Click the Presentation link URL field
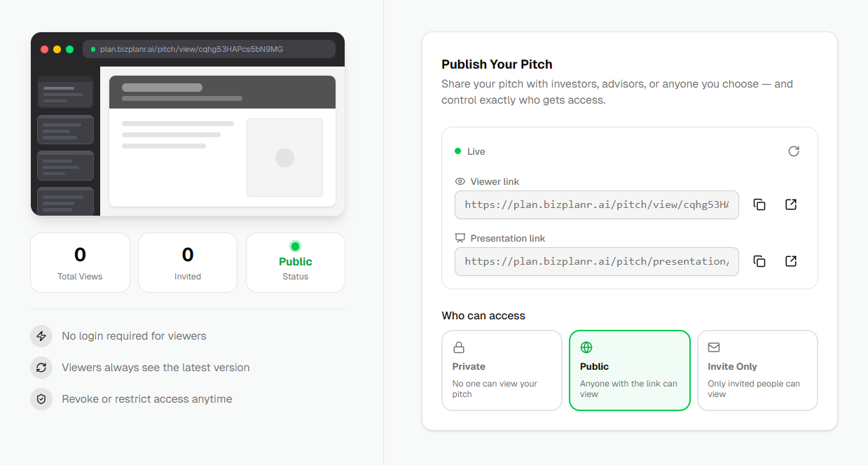Image resolution: width=868 pixels, height=465 pixels. (597, 261)
